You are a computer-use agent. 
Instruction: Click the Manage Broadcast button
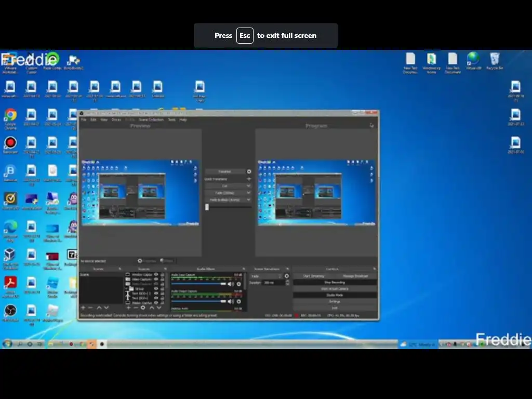click(x=355, y=276)
